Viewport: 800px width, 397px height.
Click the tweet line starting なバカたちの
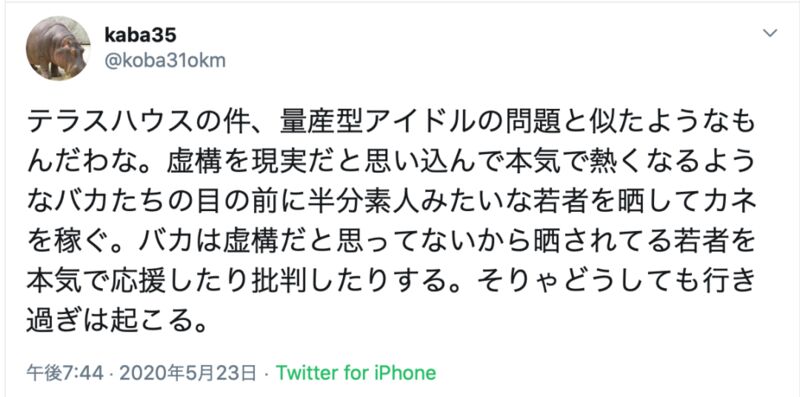[x=391, y=203]
